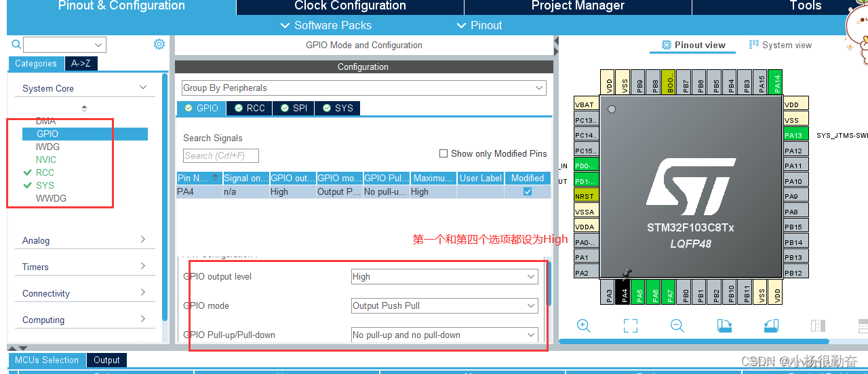Switch to Project Manager tab
Image resolution: width=868 pixels, height=374 pixels.
tap(578, 6)
